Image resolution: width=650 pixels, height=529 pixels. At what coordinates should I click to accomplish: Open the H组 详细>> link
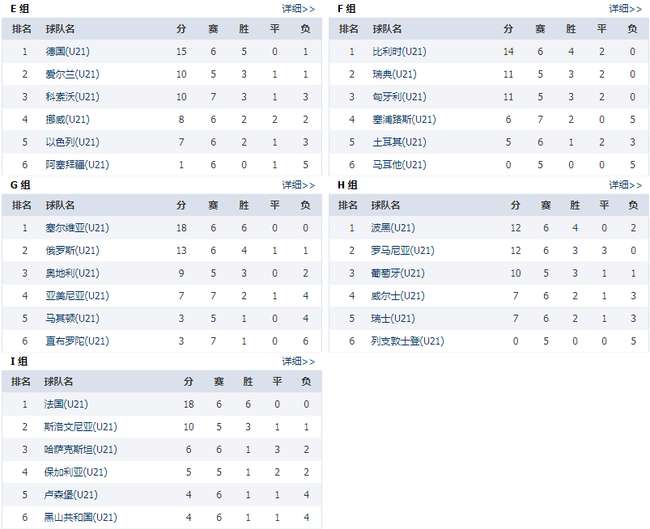(x=625, y=185)
